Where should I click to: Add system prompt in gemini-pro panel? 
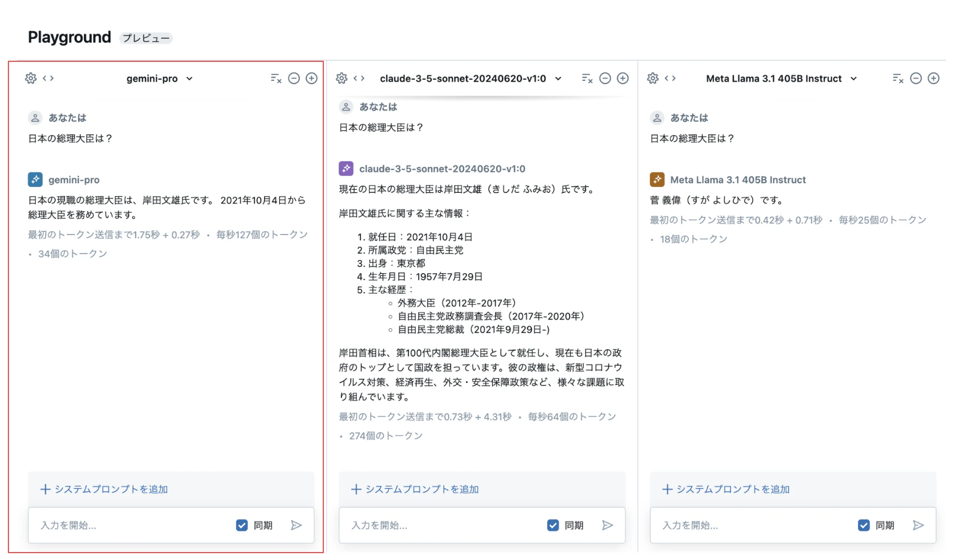point(104,489)
